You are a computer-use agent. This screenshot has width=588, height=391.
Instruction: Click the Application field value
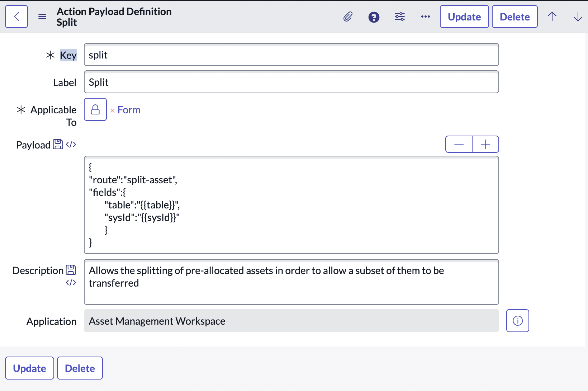pos(291,321)
